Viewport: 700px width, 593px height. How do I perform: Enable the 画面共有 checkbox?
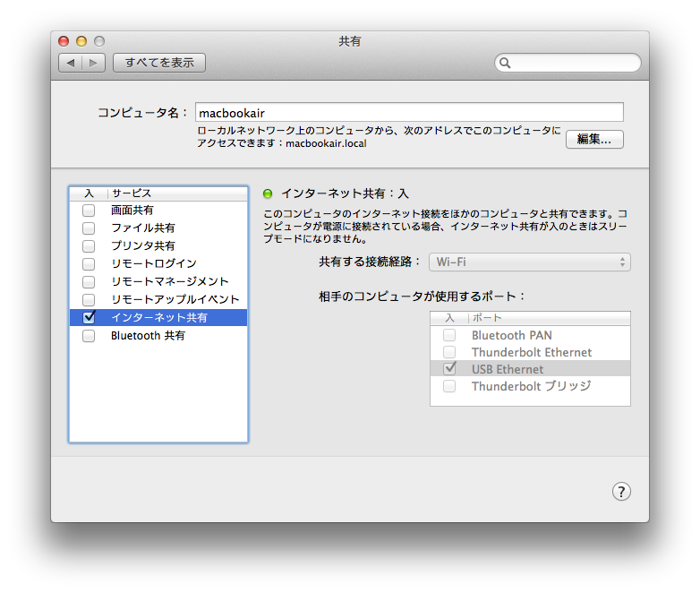[x=89, y=210]
